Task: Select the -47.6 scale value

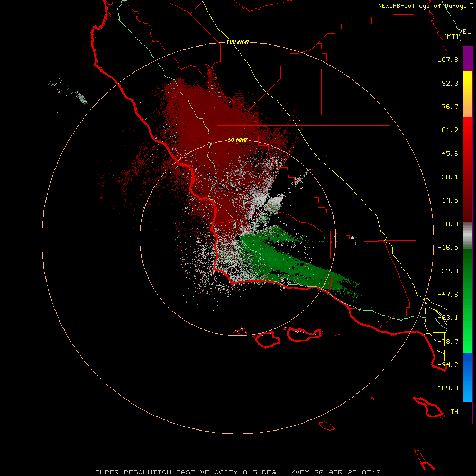Action: pyautogui.click(x=448, y=295)
